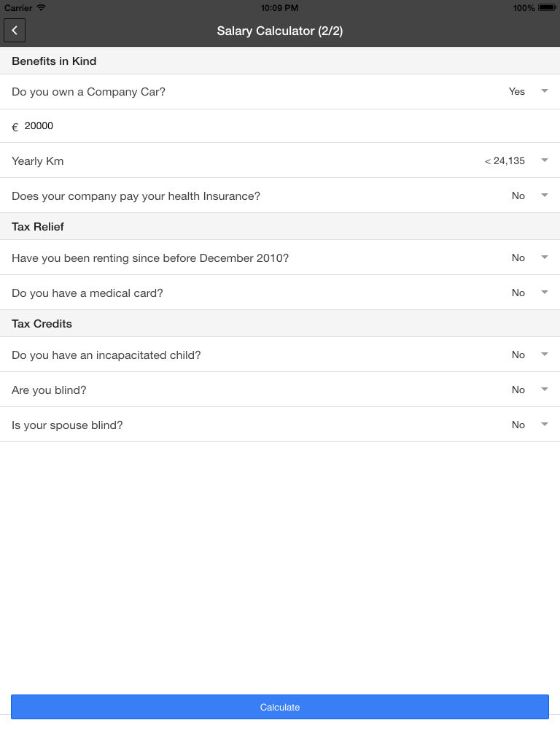Viewport: 560px width, 747px height.
Task: Open Company Car dropdown arrow
Action: point(544,91)
